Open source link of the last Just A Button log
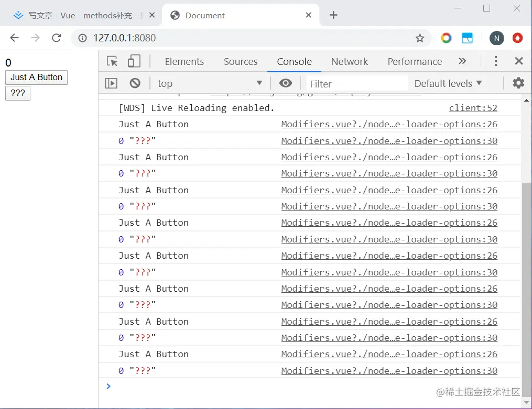 (x=389, y=354)
